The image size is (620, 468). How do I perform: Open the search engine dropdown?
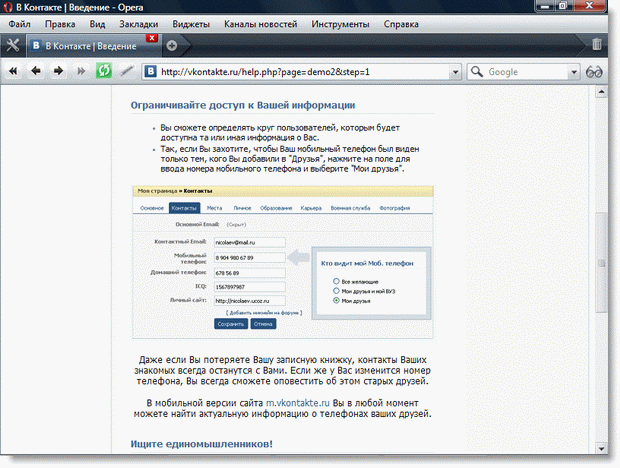click(x=574, y=72)
